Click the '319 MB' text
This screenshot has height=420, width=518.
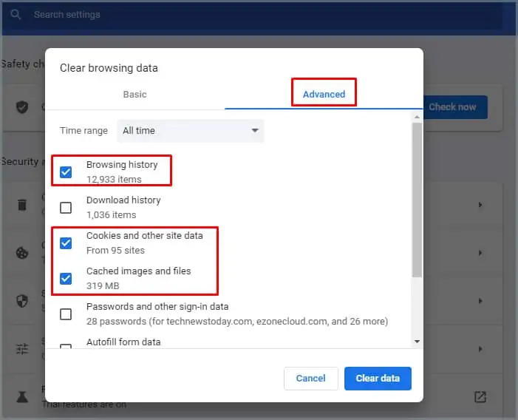click(x=103, y=285)
